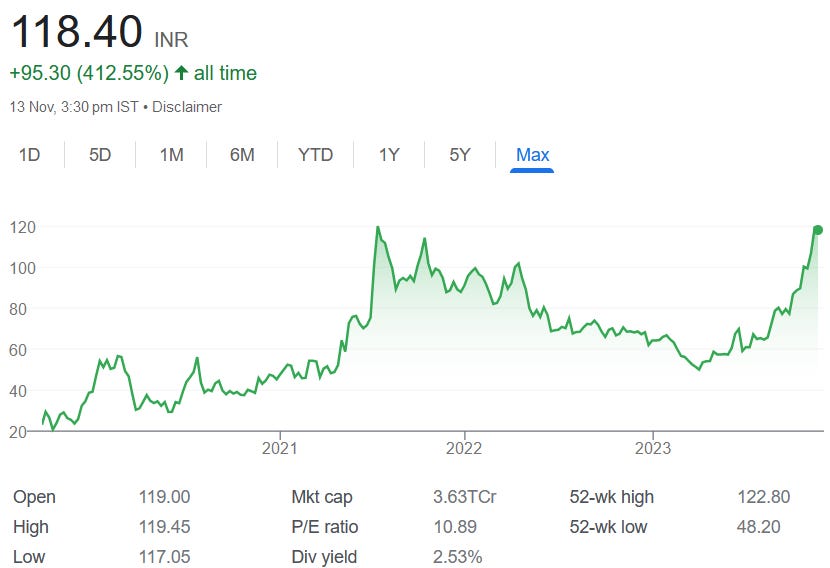Image resolution: width=830 pixels, height=568 pixels.
Task: Click the Div yield value 2.53%
Action: (457, 557)
